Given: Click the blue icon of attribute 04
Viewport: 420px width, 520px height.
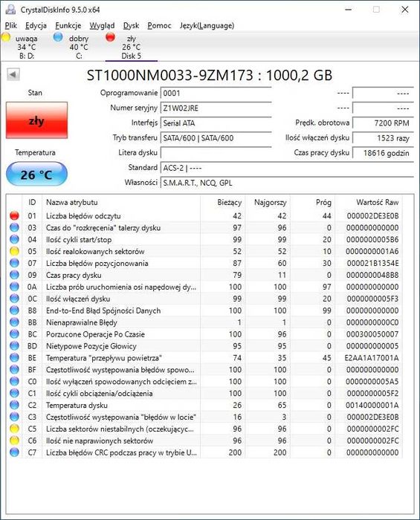Looking at the screenshot, I should point(14,239).
